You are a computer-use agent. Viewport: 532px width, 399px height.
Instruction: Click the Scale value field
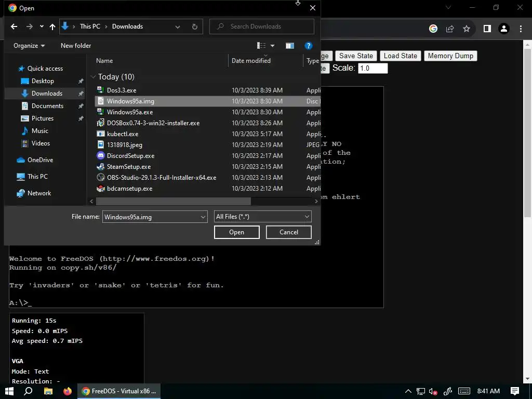[x=373, y=68]
